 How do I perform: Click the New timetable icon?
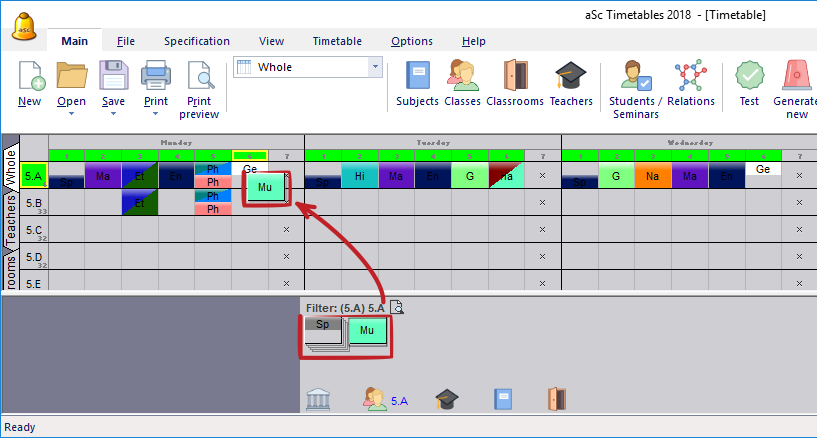pyautogui.click(x=29, y=78)
